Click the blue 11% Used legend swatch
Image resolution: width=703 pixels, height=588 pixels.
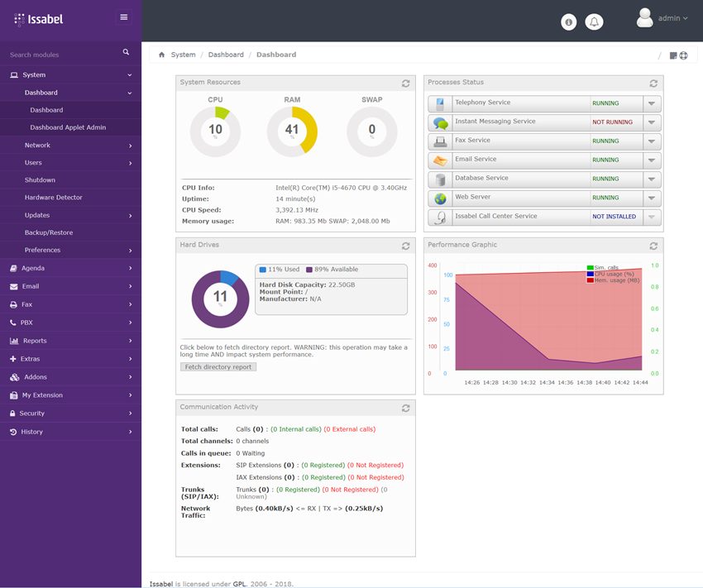263,270
